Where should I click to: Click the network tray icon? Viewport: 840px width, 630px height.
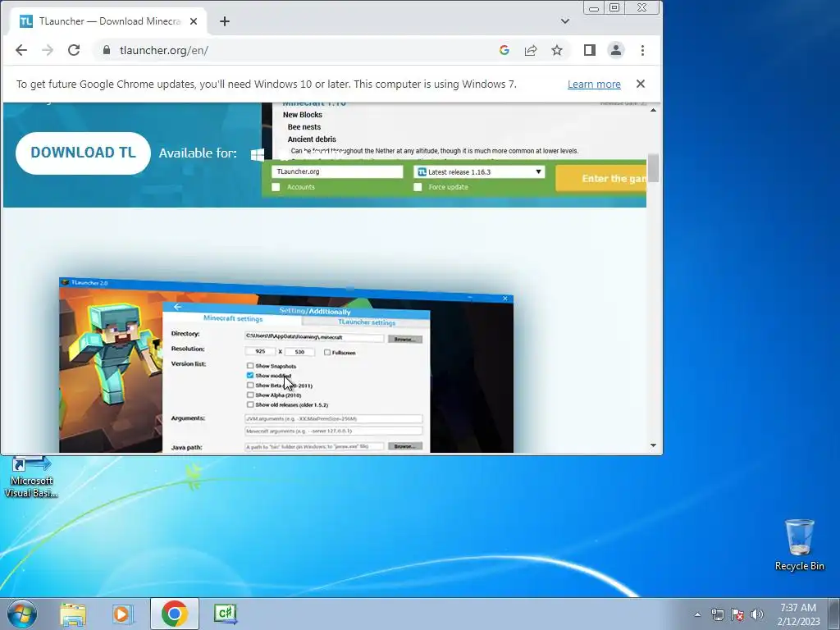(x=717, y=614)
